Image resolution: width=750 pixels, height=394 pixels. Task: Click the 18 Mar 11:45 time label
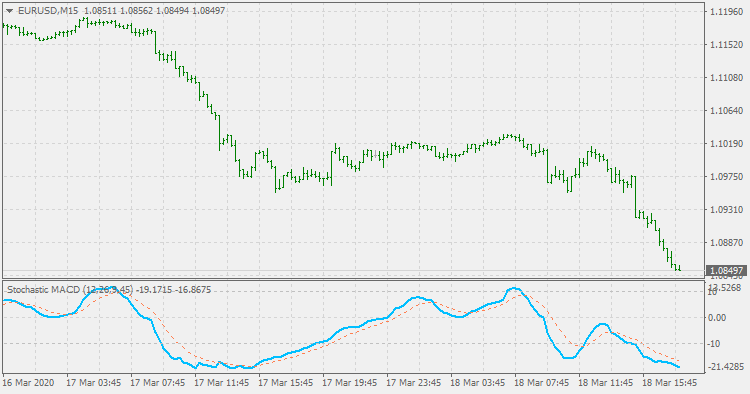click(606, 383)
